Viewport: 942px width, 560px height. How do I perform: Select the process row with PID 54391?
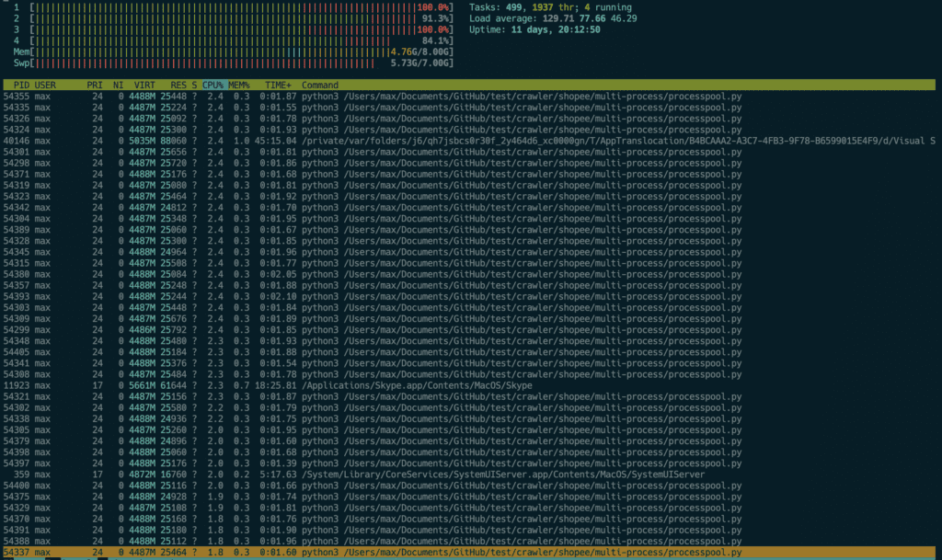pos(469,530)
